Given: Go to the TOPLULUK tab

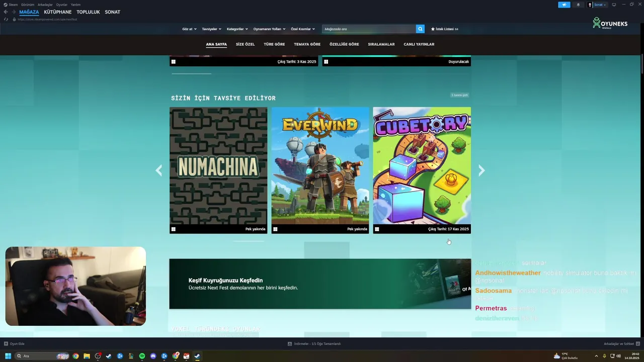Looking at the screenshot, I should tap(88, 12).
